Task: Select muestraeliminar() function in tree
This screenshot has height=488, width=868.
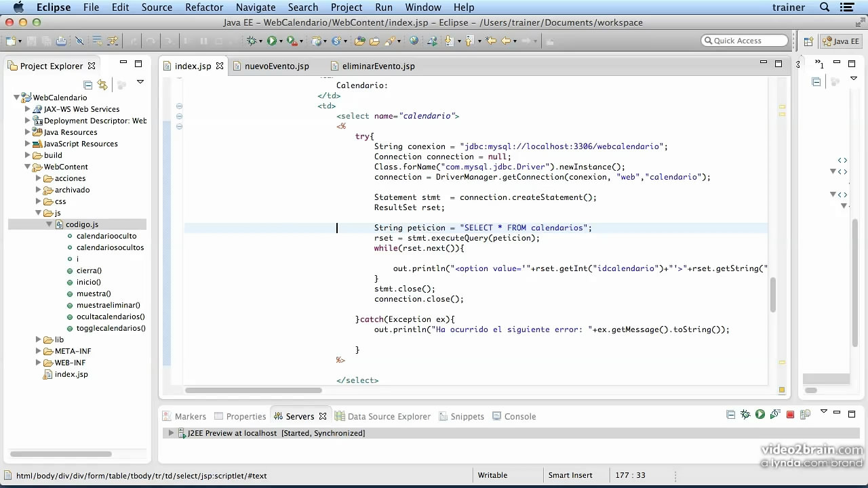Action: [x=108, y=305]
